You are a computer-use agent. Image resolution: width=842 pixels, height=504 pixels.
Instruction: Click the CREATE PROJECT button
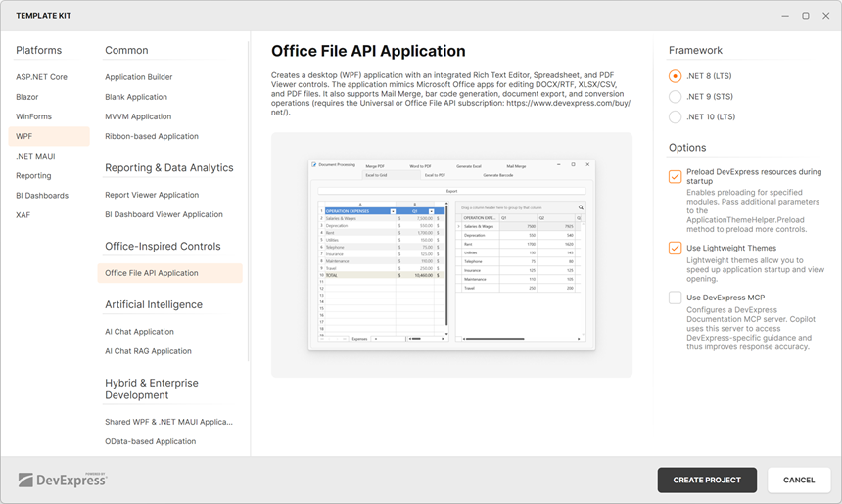tap(707, 480)
